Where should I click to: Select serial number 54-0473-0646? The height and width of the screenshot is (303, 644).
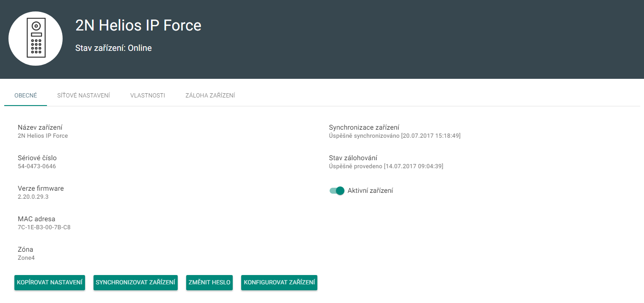tap(37, 167)
